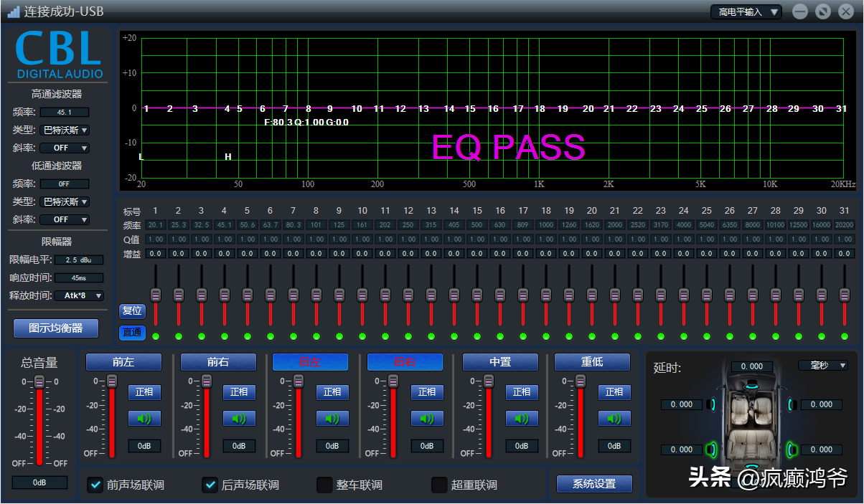Enable the 整车联调 checkbox

pos(324,485)
